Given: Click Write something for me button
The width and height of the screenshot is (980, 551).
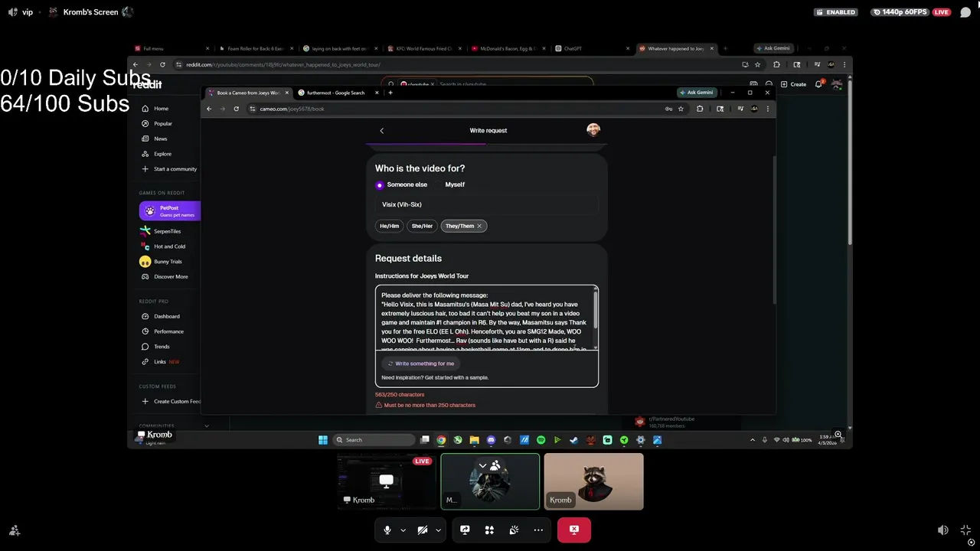Looking at the screenshot, I should 420,364.
